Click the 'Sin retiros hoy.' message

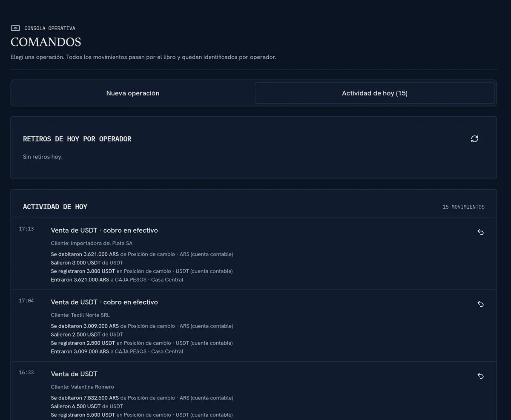[x=43, y=157]
